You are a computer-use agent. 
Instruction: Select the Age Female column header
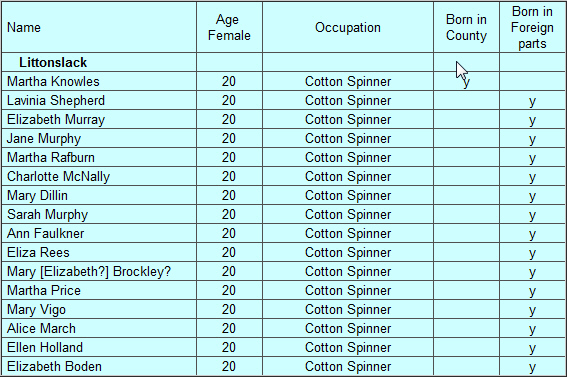[229, 27]
